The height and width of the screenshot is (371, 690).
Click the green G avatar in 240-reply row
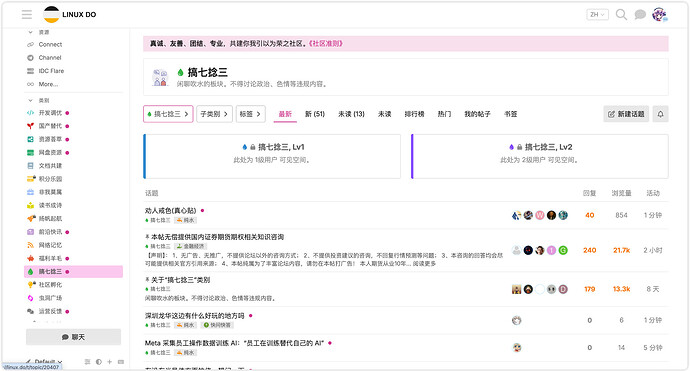[563, 250]
